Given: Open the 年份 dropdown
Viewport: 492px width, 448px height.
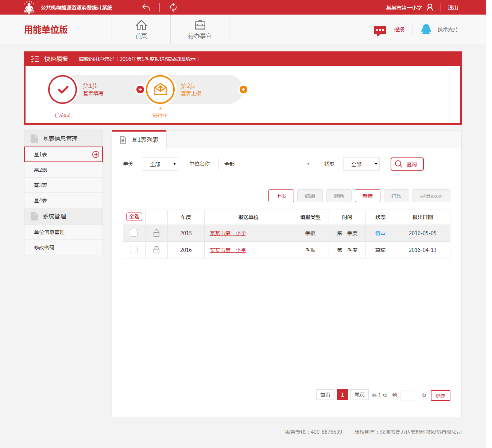Looking at the screenshot, I should pyautogui.click(x=160, y=164).
